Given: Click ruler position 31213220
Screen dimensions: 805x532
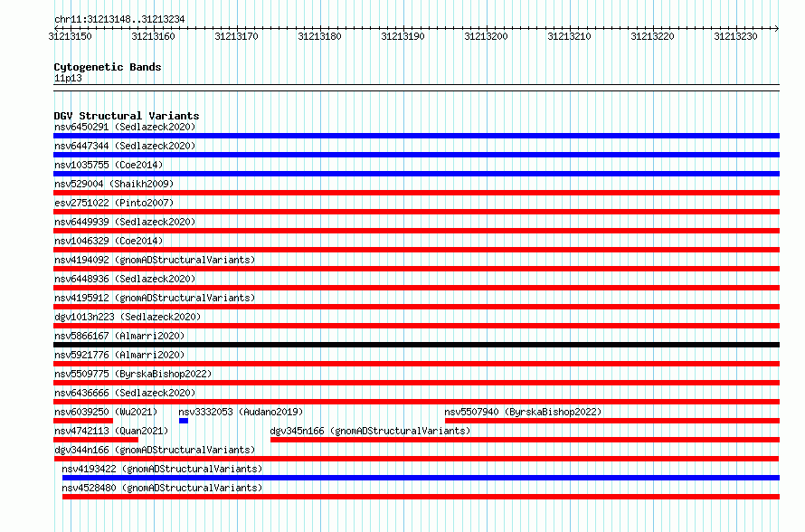Looking at the screenshot, I should [652, 36].
